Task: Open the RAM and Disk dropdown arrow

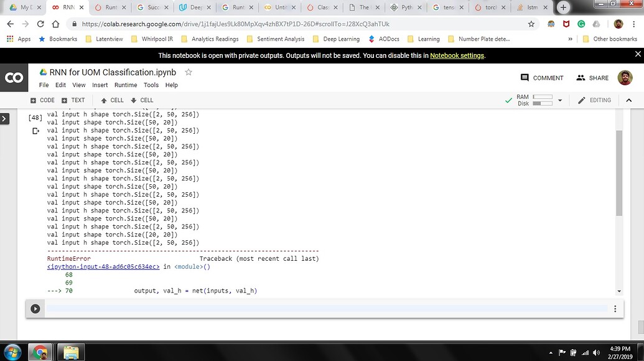Action: tap(560, 100)
